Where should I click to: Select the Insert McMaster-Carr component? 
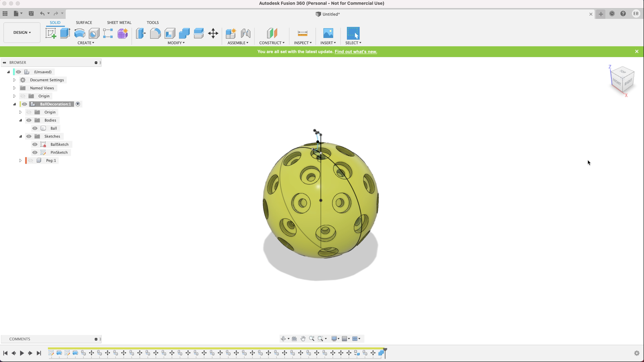tap(328, 42)
